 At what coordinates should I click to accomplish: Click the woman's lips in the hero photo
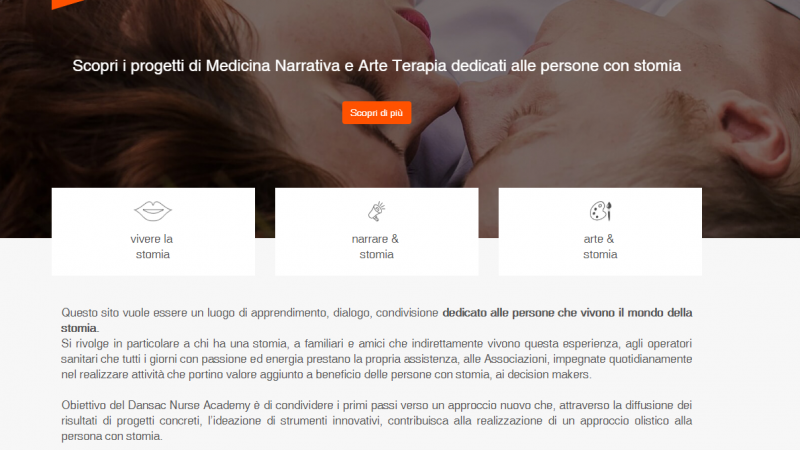[416, 20]
